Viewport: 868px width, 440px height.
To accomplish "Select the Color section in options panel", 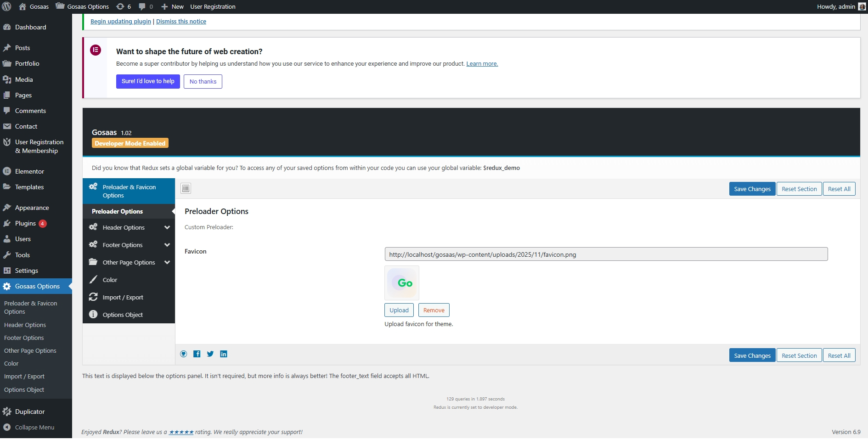I will (x=110, y=280).
